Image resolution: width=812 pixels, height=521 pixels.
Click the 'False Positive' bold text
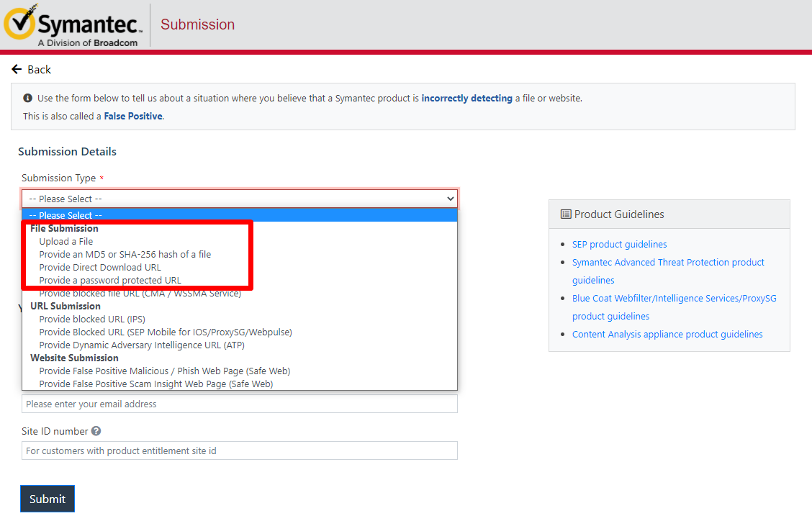point(133,116)
